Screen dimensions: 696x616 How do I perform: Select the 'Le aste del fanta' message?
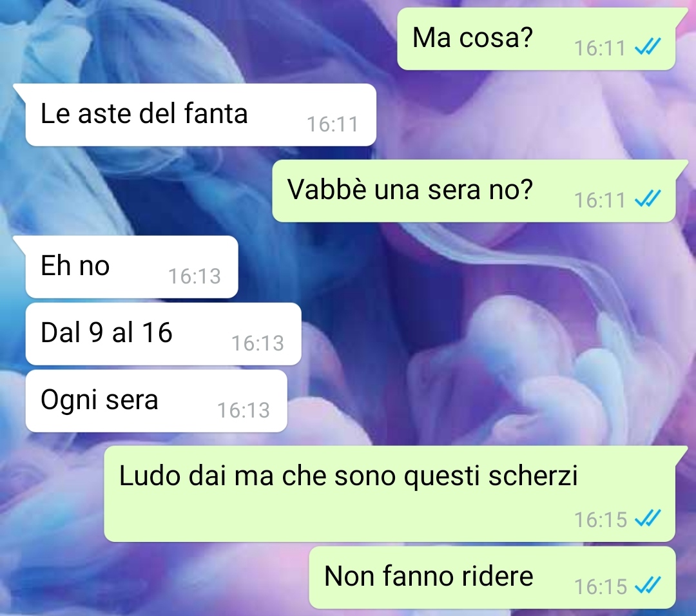click(x=200, y=115)
